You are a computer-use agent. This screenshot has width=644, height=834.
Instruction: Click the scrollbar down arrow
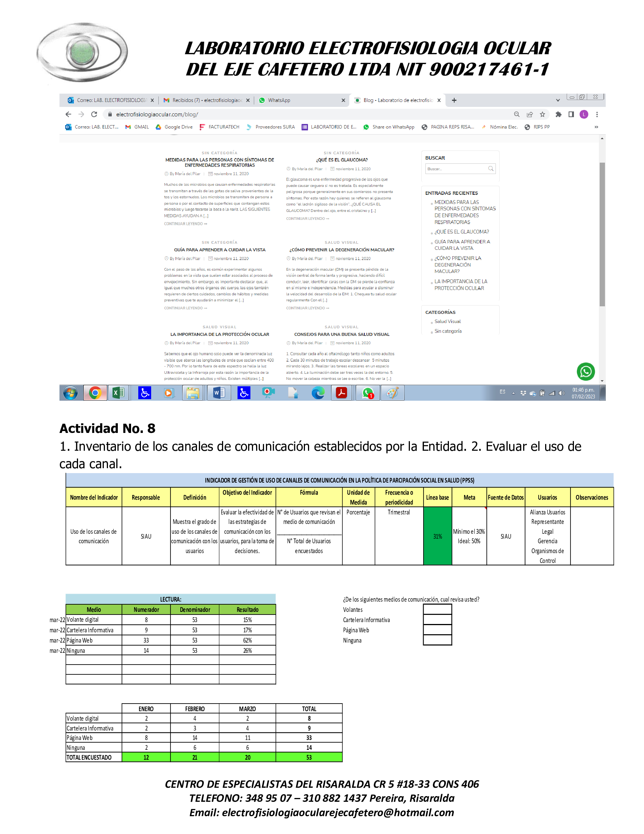[602, 381]
